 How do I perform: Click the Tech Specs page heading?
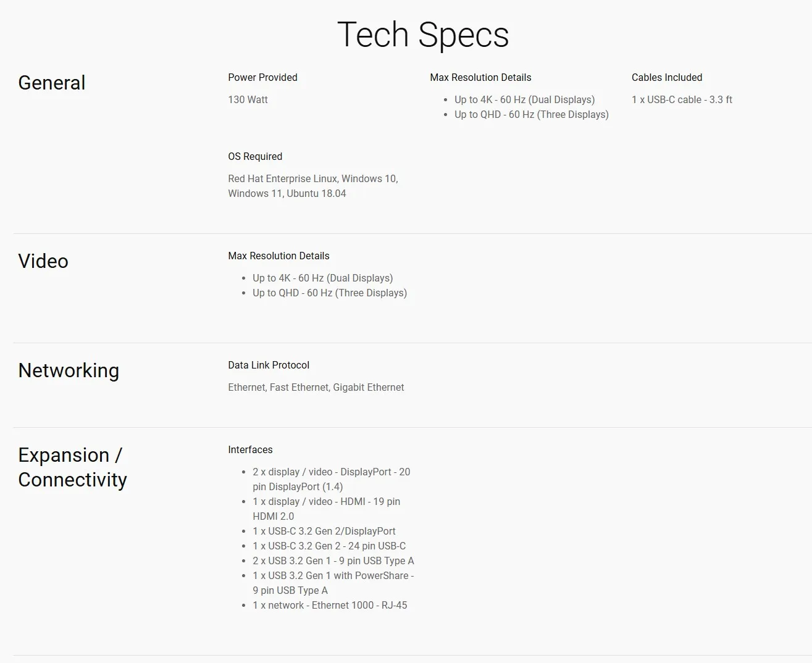(422, 35)
